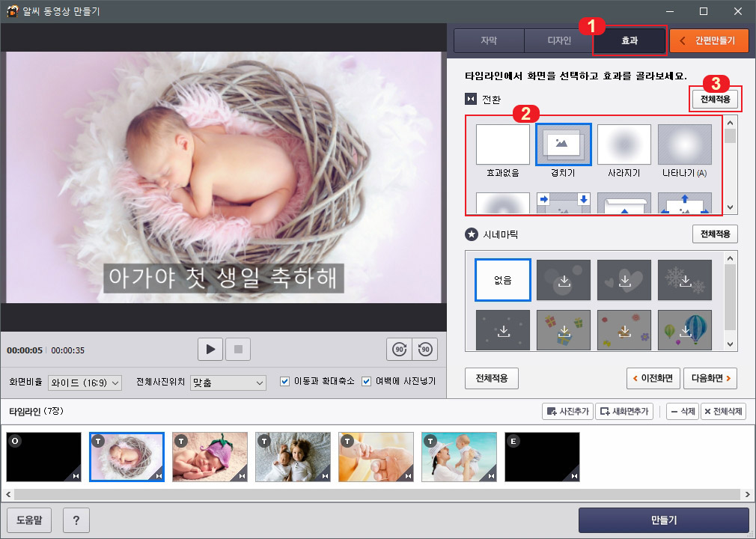
Task: Switch to the 자막 subtitle tab
Action: tap(488, 40)
